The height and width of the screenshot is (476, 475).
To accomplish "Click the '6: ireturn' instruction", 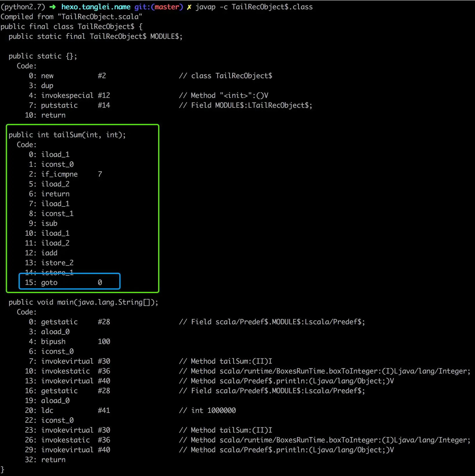I will [49, 194].
